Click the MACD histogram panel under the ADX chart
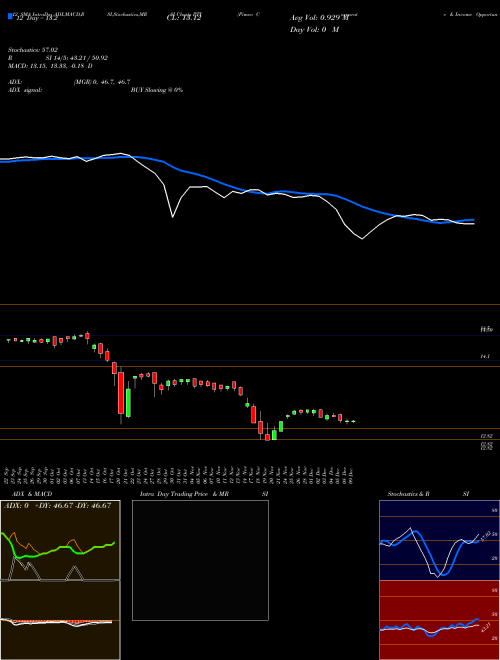The width and height of the screenshot is (500, 660). tap(60, 620)
